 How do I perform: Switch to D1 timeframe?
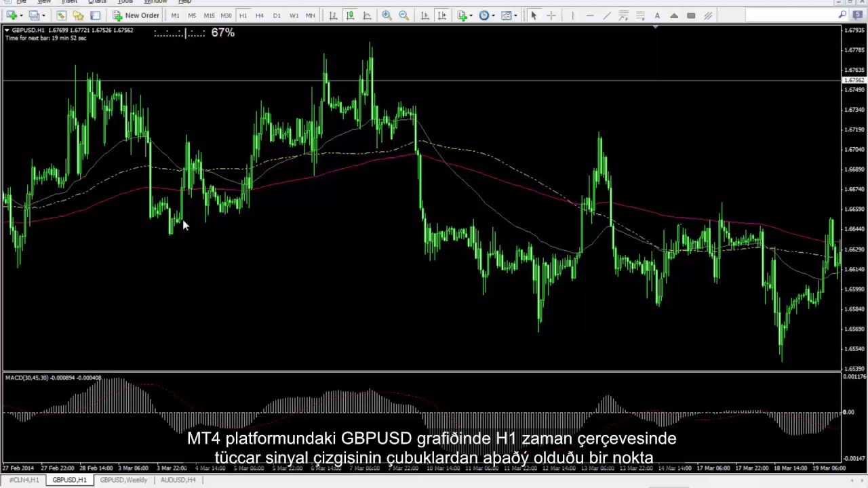[x=277, y=15]
